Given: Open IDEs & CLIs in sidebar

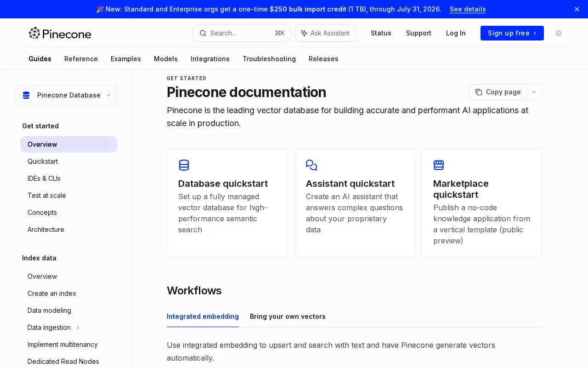Looking at the screenshot, I should click(68, 178).
